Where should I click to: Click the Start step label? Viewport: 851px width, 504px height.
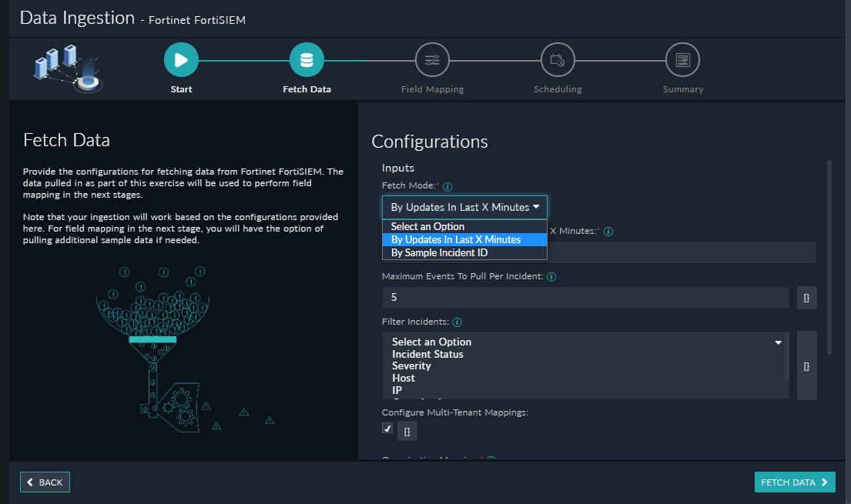181,89
